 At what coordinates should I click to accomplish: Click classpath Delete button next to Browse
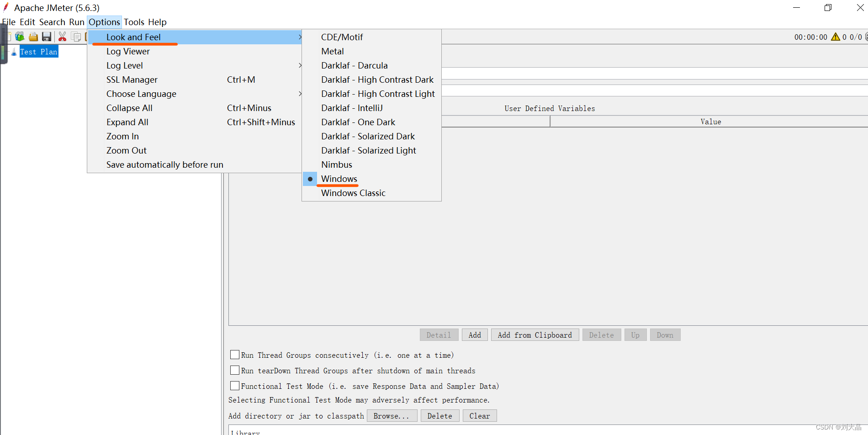440,416
